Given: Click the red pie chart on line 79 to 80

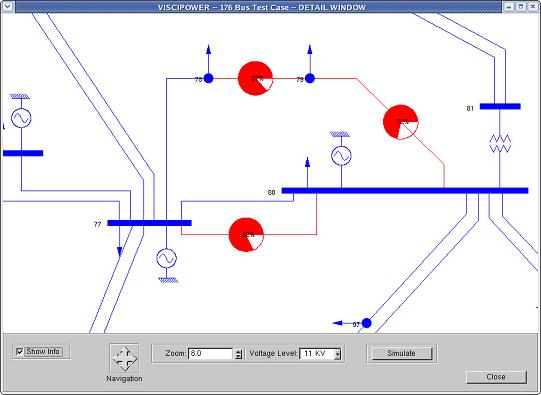Looking at the screenshot, I should click(x=401, y=122).
